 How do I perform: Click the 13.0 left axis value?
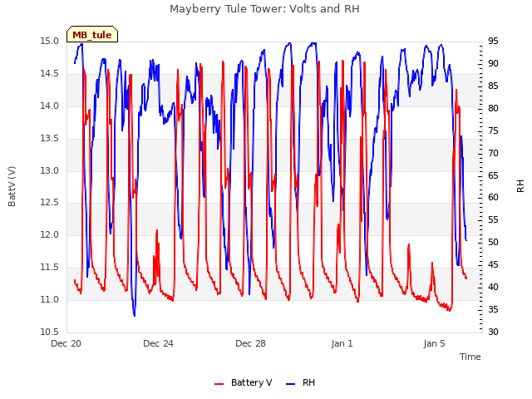click(x=50, y=170)
